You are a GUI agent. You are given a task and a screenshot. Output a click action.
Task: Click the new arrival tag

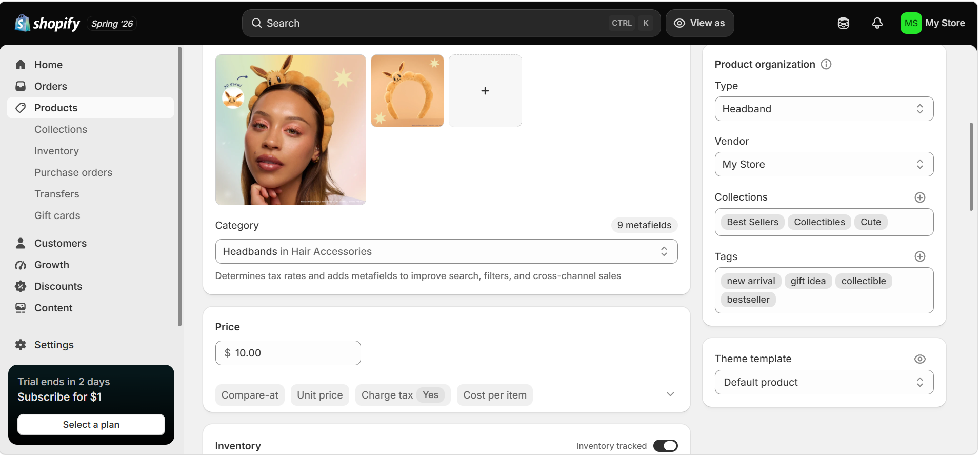pos(751,281)
